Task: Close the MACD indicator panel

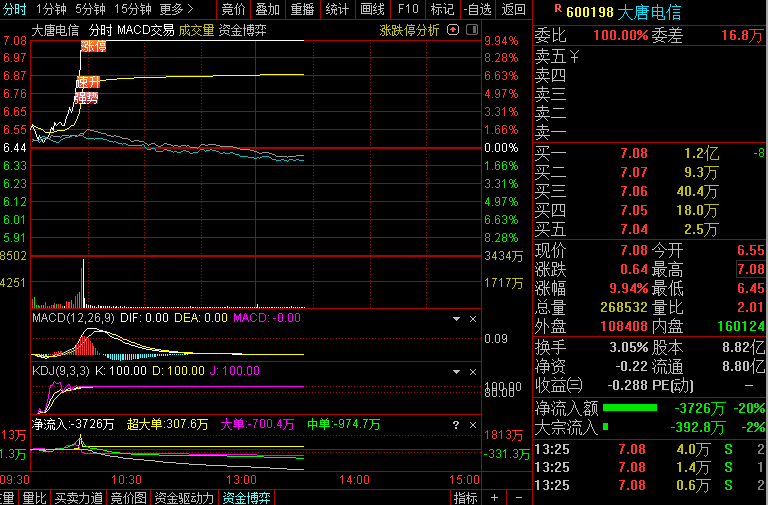Action: (x=473, y=319)
